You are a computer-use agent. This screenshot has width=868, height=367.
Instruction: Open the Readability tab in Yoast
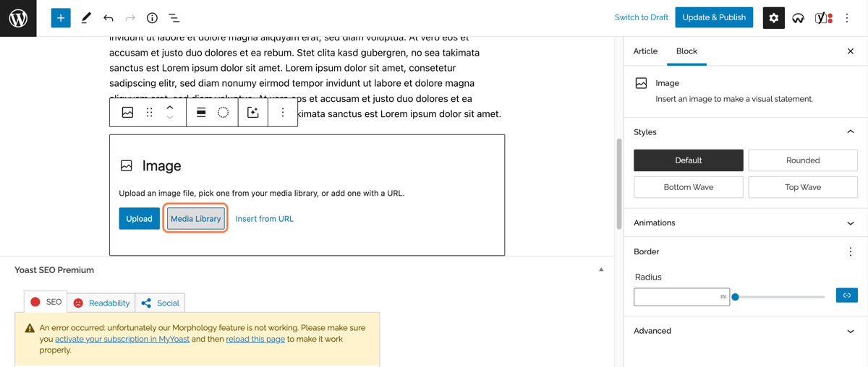pyautogui.click(x=101, y=303)
